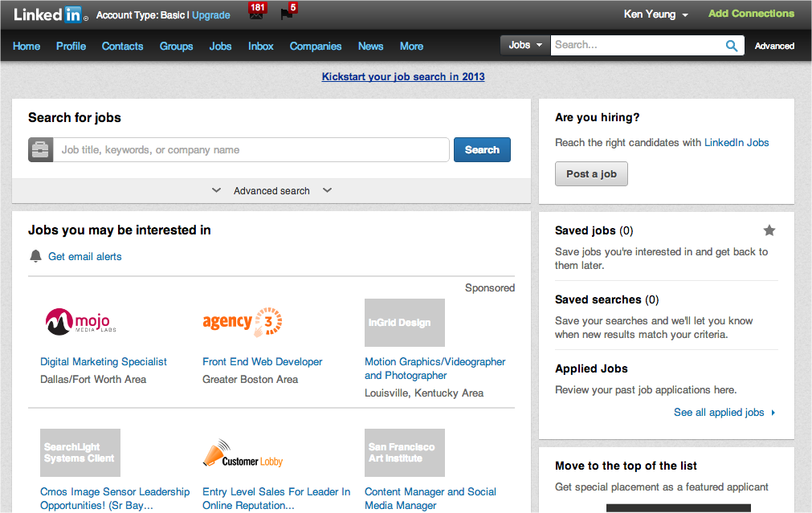The width and height of the screenshot is (812, 513).
Task: Click arrow icon beside See all applied jobs
Action: click(773, 413)
